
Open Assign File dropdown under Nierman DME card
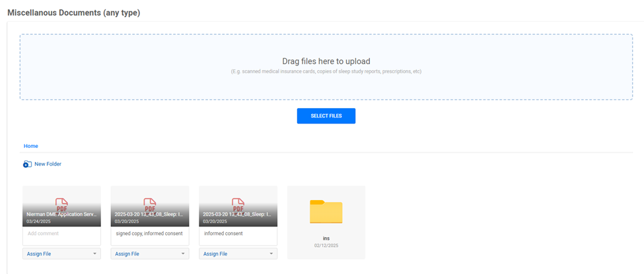61,254
